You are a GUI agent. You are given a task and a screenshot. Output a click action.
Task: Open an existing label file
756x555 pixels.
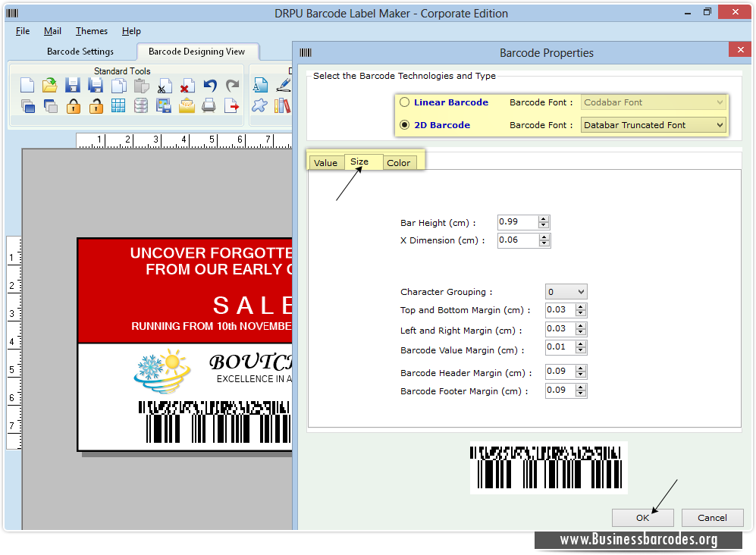pyautogui.click(x=49, y=85)
